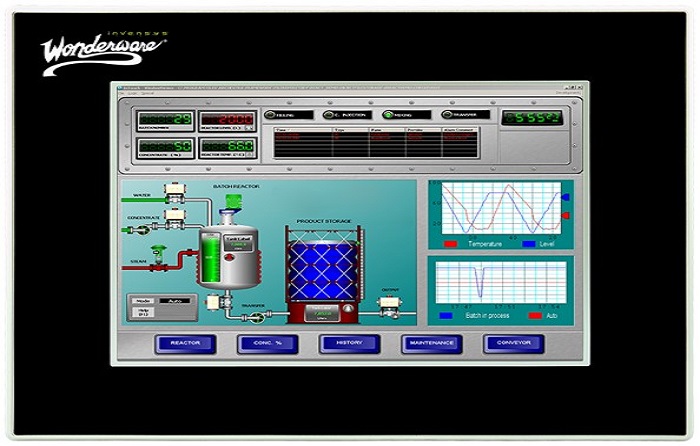Click the first red alarm row
700x446 pixels.
click(375, 134)
